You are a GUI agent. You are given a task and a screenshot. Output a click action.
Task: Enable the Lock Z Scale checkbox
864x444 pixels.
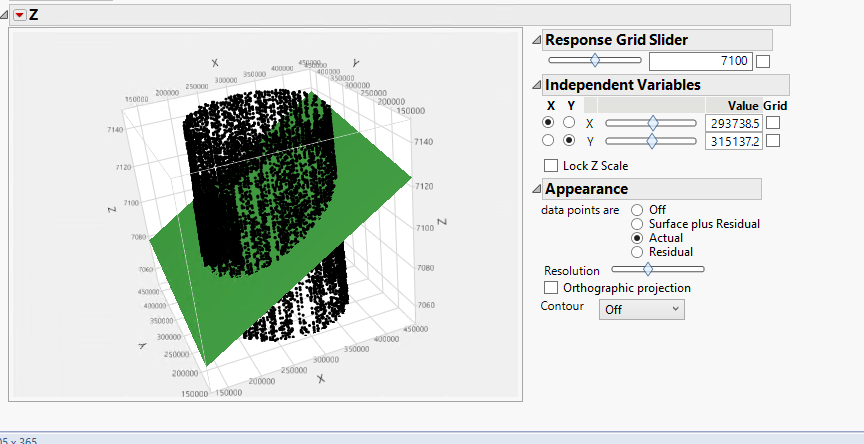(550, 166)
